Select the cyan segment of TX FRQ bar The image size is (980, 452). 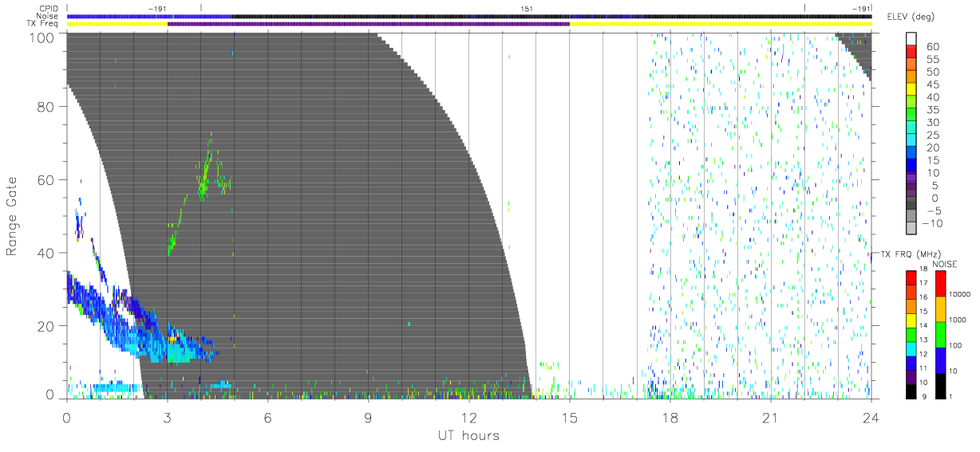tap(911, 348)
